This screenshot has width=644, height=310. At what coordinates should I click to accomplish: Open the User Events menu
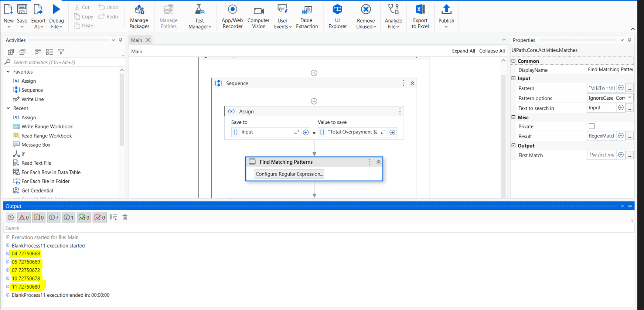tap(283, 16)
